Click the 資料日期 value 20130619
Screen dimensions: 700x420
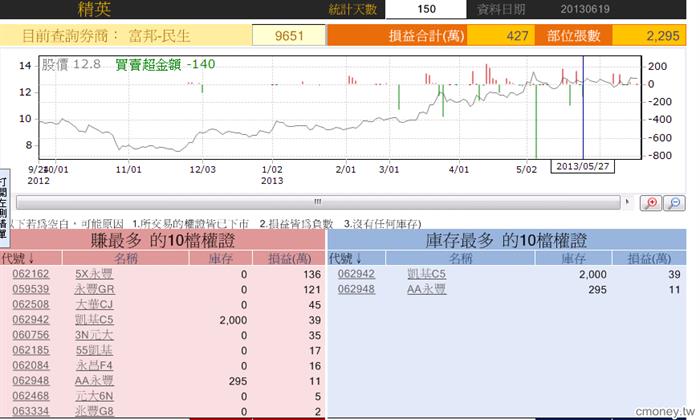pos(585,9)
